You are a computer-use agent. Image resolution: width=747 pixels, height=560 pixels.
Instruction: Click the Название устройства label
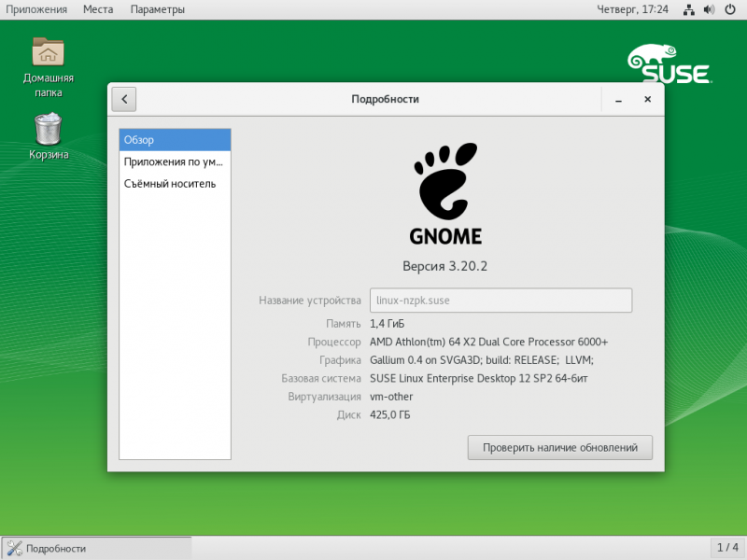pos(310,301)
